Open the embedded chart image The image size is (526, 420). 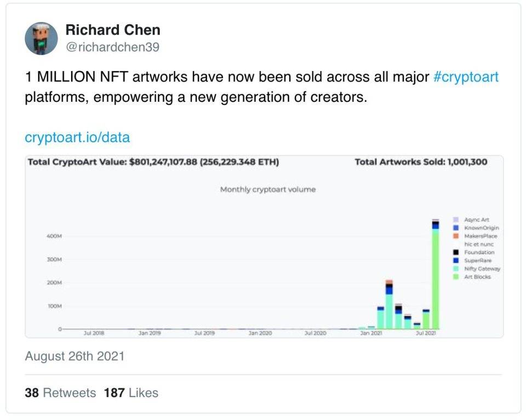264,247
